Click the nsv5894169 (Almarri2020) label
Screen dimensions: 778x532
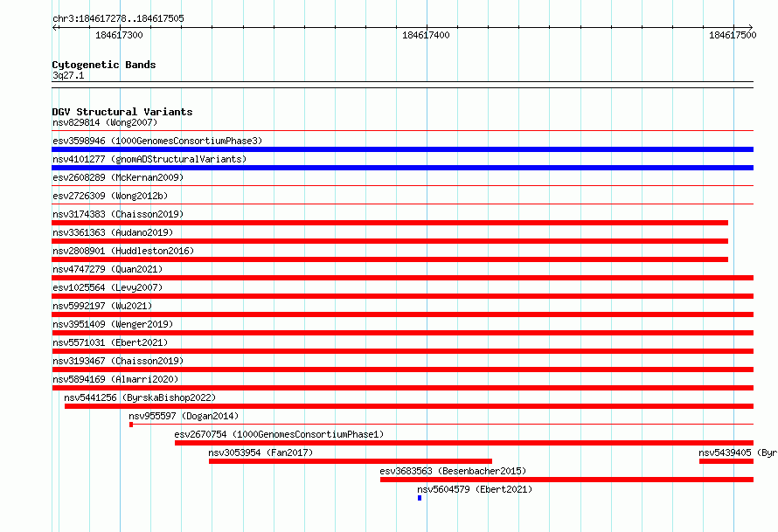coord(115,379)
